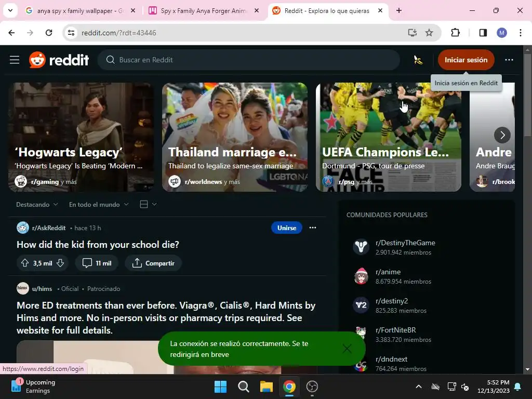Image resolution: width=532 pixels, height=399 pixels.
Task: View site information icon in address bar
Action: (71, 33)
